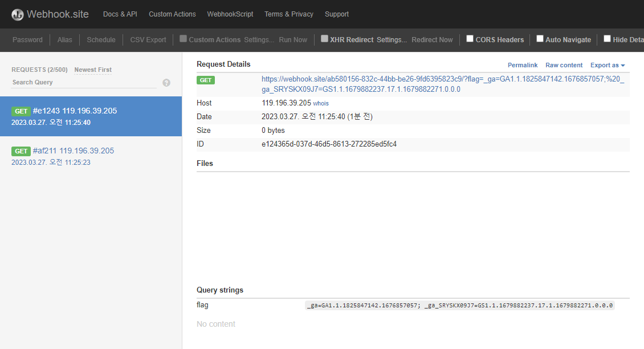Image resolution: width=644 pixels, height=349 pixels.
Task: Enable the Custom Actions checkbox
Action: (x=183, y=39)
